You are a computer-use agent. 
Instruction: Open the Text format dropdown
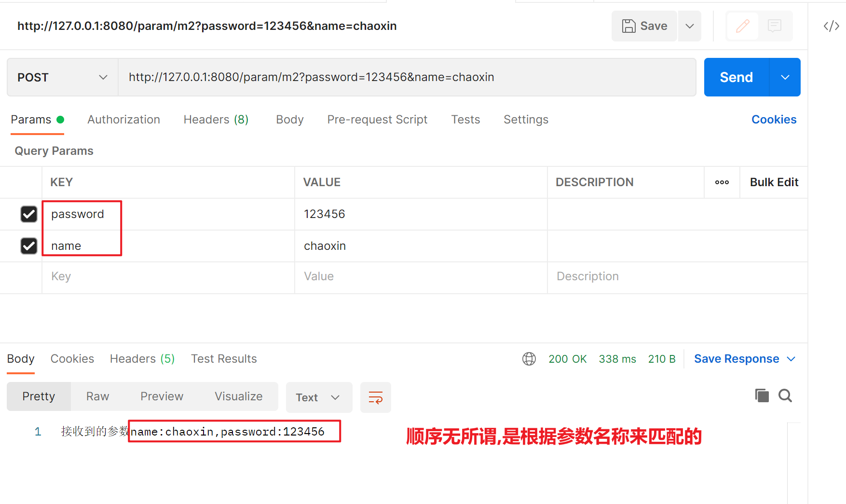(x=319, y=397)
